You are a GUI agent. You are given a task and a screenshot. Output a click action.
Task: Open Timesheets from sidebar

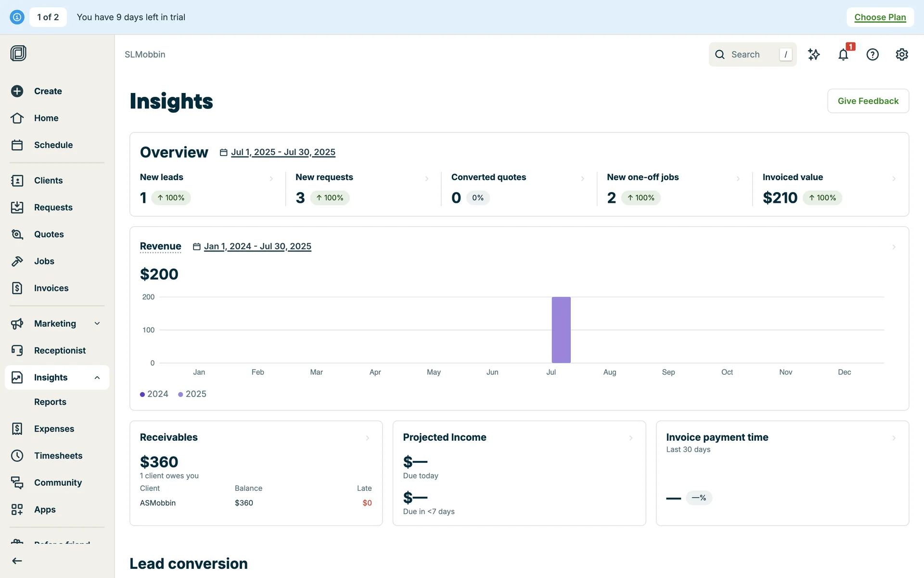[x=58, y=455]
